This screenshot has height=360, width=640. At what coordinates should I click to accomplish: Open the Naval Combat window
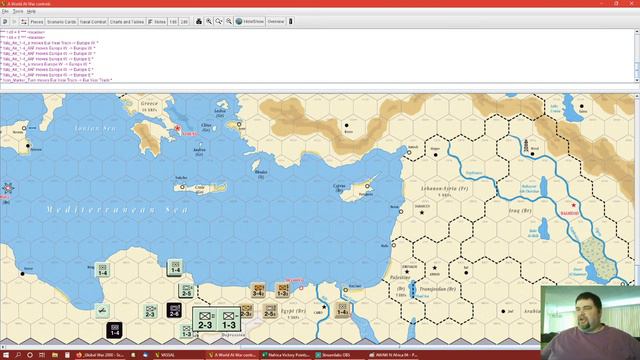tap(93, 22)
